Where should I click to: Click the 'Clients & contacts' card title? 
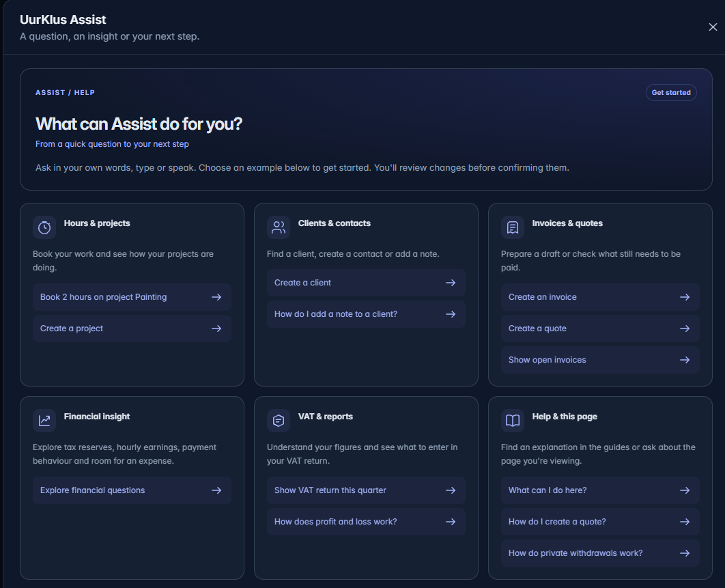pyautogui.click(x=335, y=223)
